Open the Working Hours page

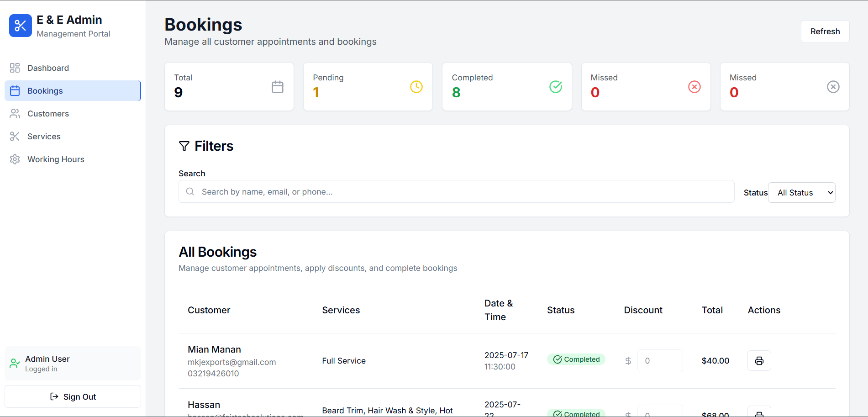pyautogui.click(x=55, y=159)
